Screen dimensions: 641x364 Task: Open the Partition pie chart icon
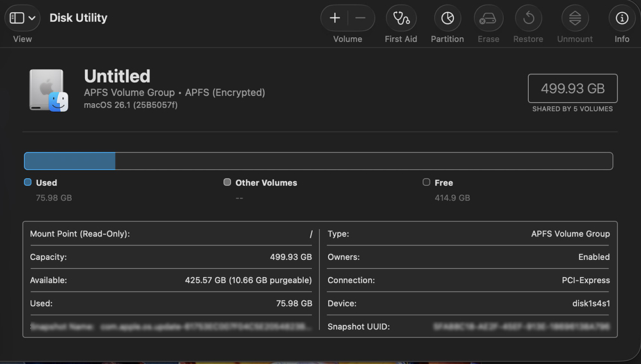447,18
